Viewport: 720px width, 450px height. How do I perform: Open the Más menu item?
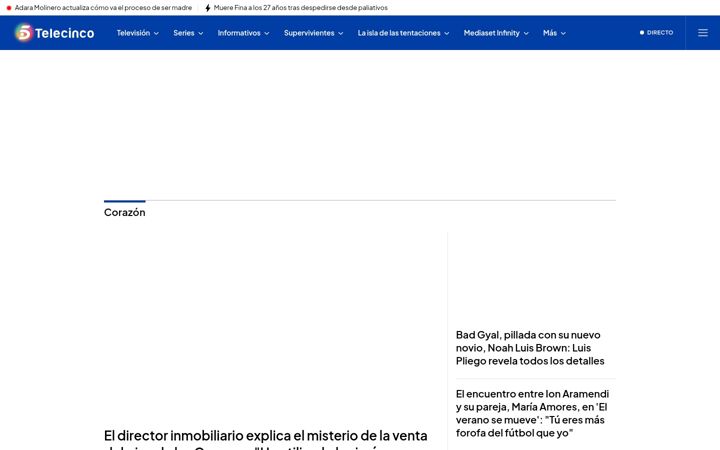coord(550,33)
